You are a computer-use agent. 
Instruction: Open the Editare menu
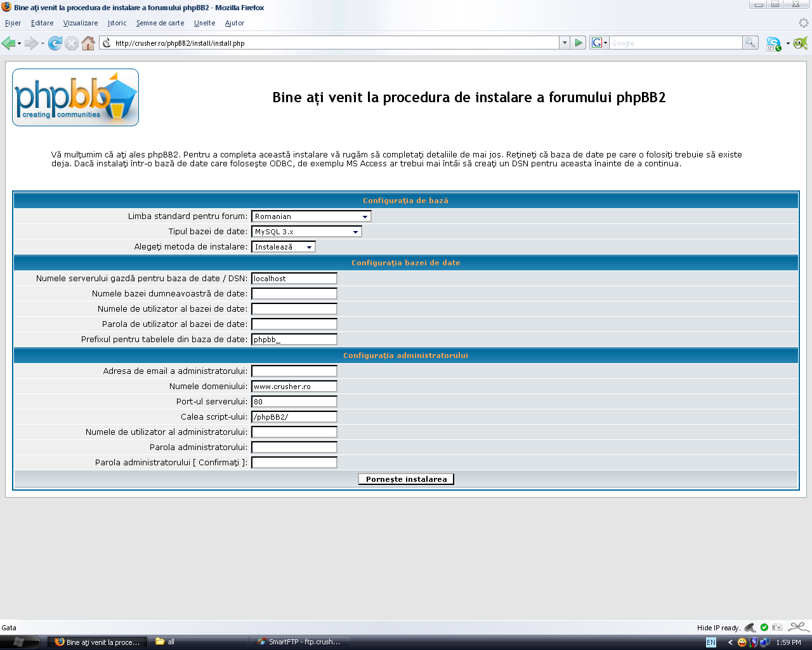(43, 23)
